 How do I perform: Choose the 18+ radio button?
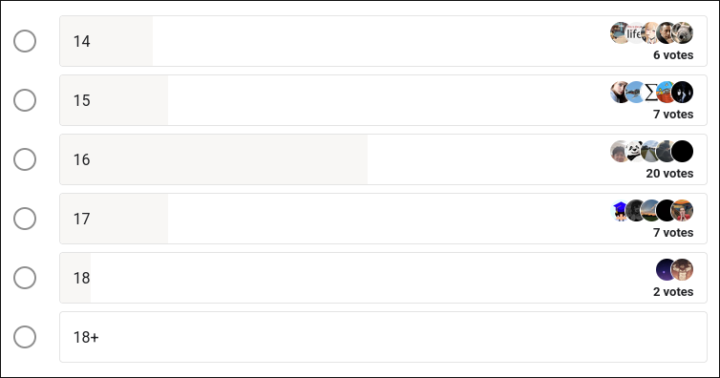click(25, 337)
